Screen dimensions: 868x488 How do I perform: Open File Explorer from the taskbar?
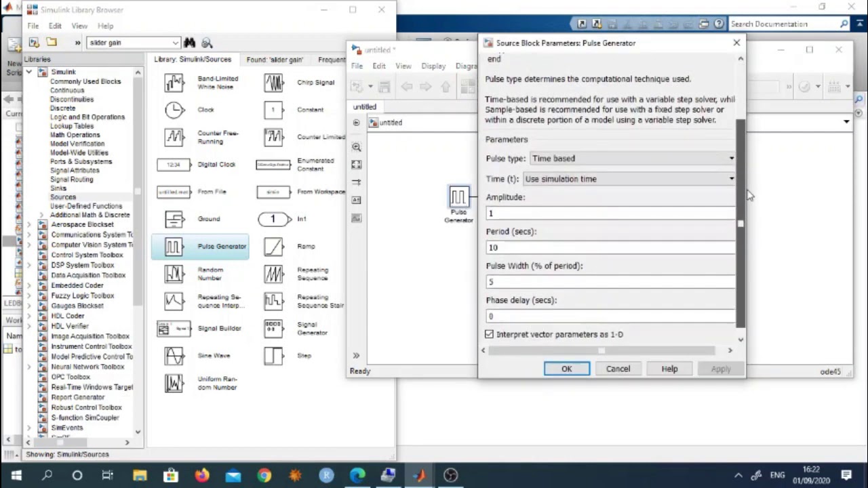tap(140, 475)
